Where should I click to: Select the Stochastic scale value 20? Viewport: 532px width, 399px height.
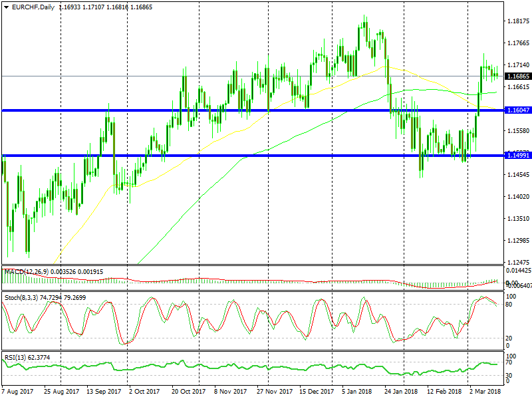click(509, 338)
